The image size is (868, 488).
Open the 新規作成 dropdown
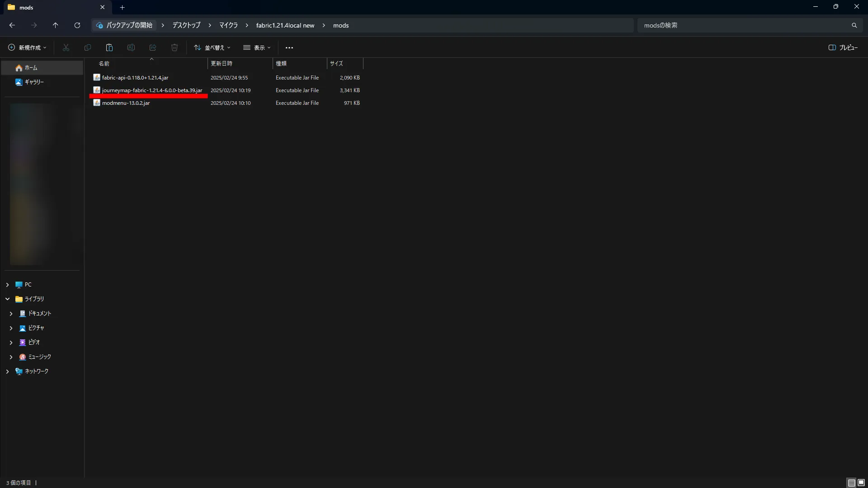click(x=27, y=47)
